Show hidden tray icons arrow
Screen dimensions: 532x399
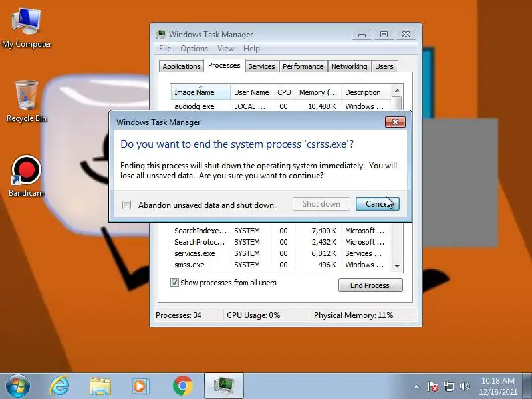(417, 386)
